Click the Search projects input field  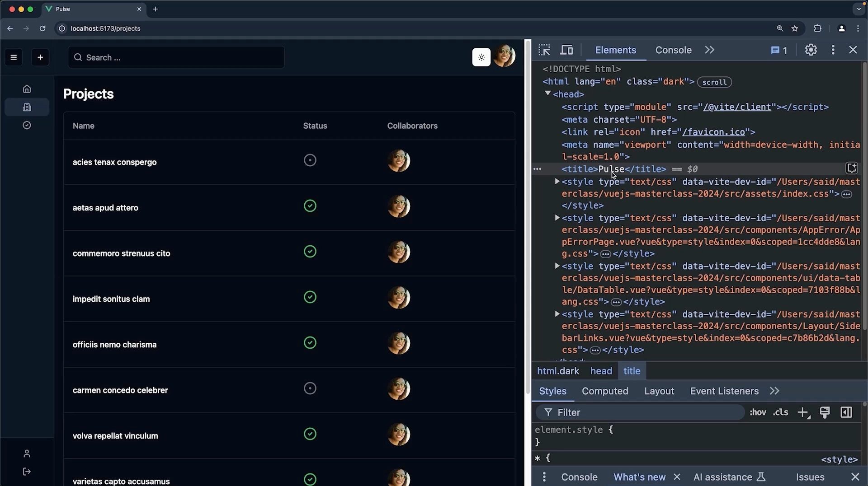click(x=176, y=57)
